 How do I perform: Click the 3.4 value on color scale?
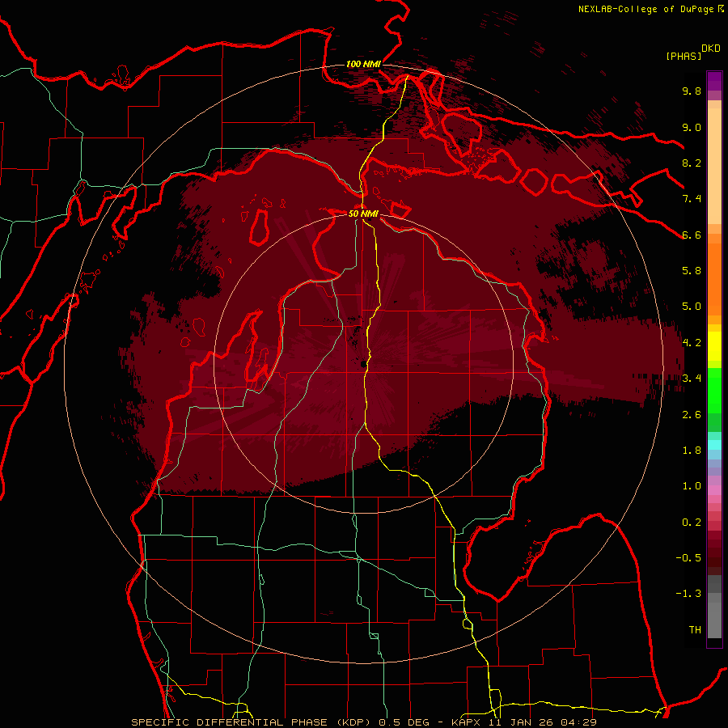pos(692,378)
